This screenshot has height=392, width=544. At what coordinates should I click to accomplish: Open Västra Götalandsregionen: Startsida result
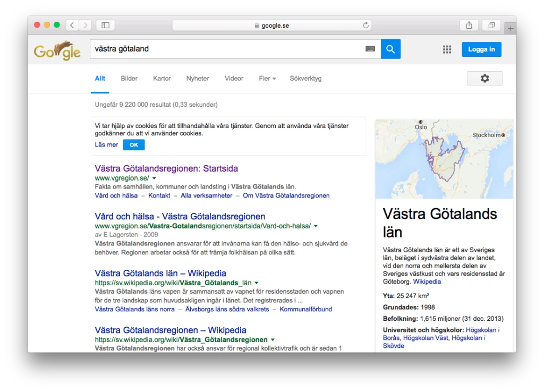(166, 168)
